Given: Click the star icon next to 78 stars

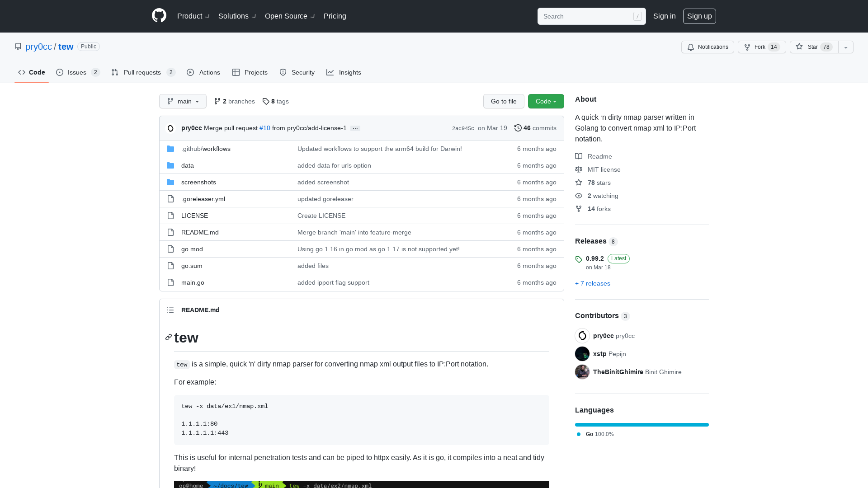Looking at the screenshot, I should click(579, 183).
